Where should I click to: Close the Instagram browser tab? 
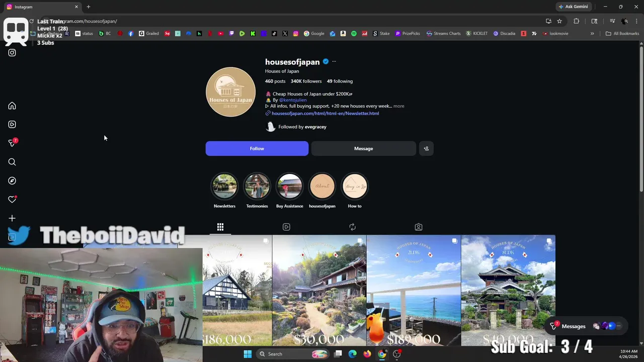[76, 7]
